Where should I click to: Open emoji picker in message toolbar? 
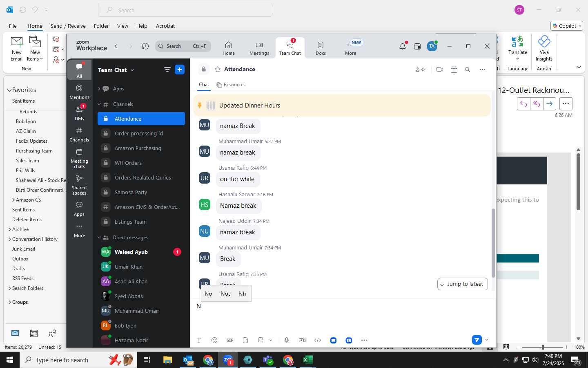pyautogui.click(x=214, y=340)
